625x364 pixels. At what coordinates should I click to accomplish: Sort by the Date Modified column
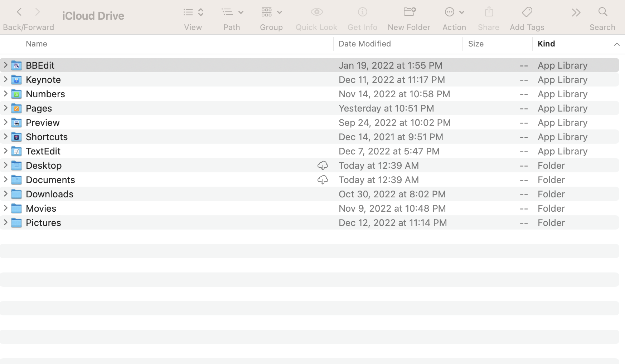(364, 44)
